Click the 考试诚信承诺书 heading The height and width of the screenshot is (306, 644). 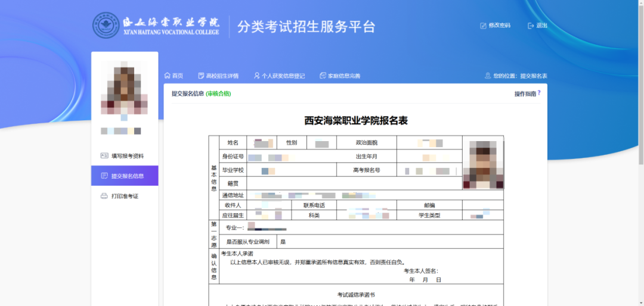click(355, 295)
